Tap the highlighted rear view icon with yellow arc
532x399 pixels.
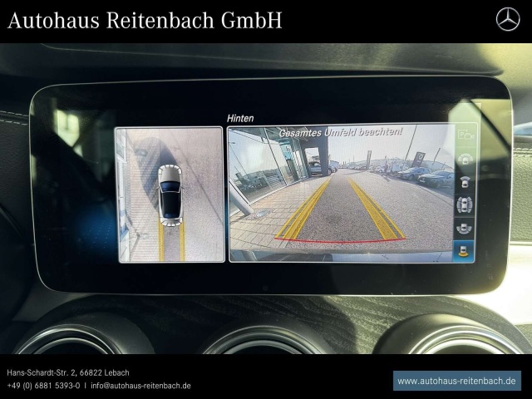[x=465, y=249]
